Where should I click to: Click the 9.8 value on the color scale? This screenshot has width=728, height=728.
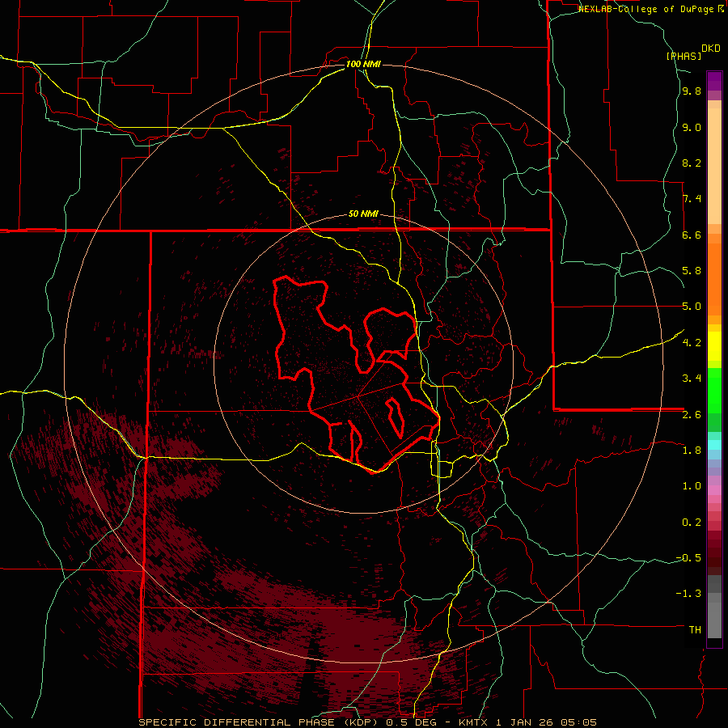point(692,91)
